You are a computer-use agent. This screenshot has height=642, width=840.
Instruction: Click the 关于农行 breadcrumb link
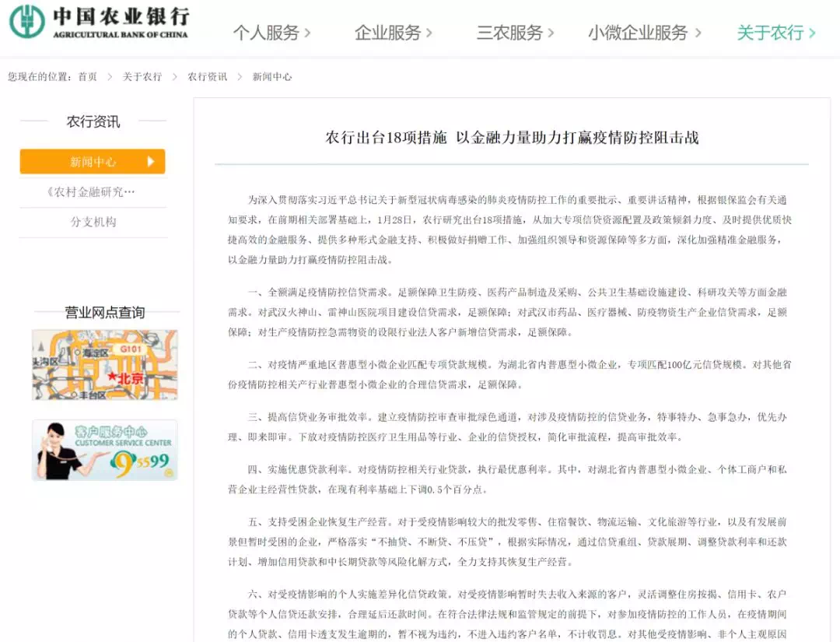tap(142, 77)
